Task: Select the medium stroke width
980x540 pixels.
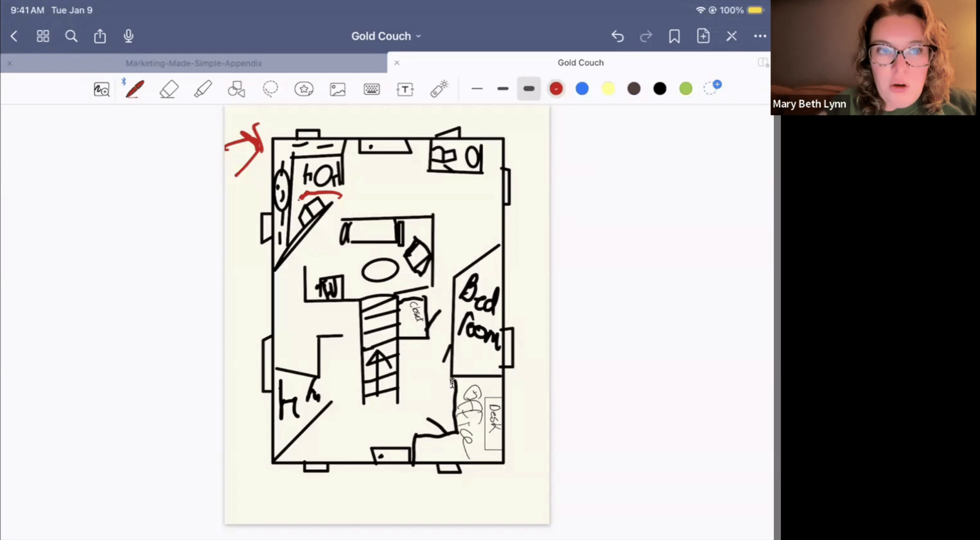Action: pos(503,89)
